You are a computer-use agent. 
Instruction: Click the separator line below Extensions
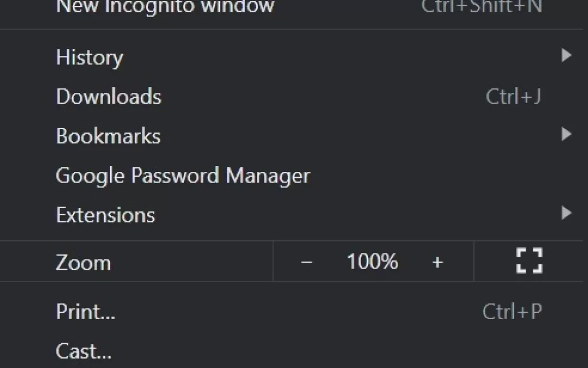coord(292,241)
